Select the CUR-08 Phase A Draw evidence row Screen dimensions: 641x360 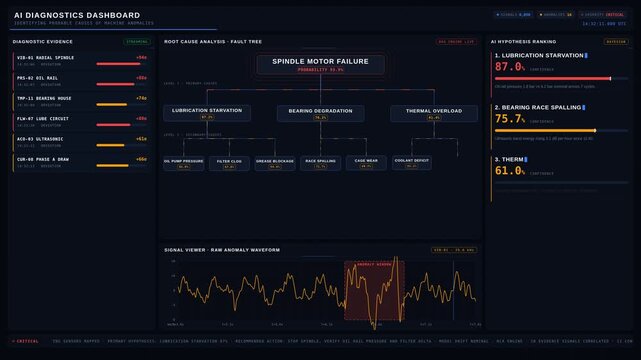(x=81, y=163)
